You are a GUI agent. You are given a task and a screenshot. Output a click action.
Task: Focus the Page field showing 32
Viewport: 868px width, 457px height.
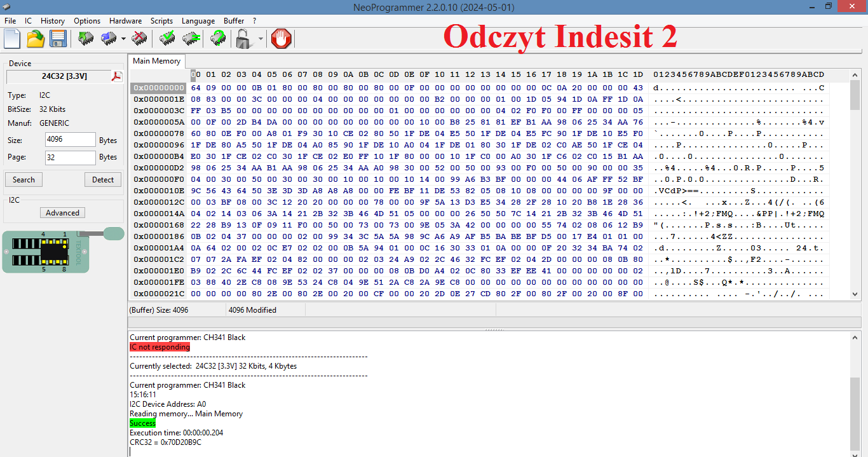tap(70, 157)
